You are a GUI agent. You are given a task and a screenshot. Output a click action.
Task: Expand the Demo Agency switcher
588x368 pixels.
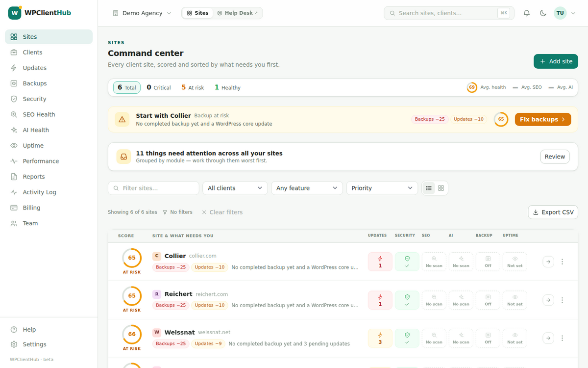pyautogui.click(x=142, y=13)
